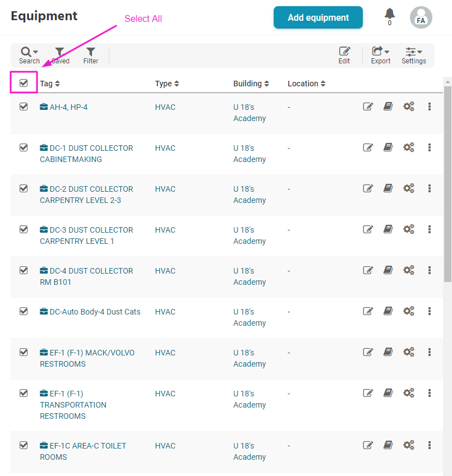Click edit icon for DC-4 DUST COLLECTOR
Screen dimensions: 452x476
point(368,270)
